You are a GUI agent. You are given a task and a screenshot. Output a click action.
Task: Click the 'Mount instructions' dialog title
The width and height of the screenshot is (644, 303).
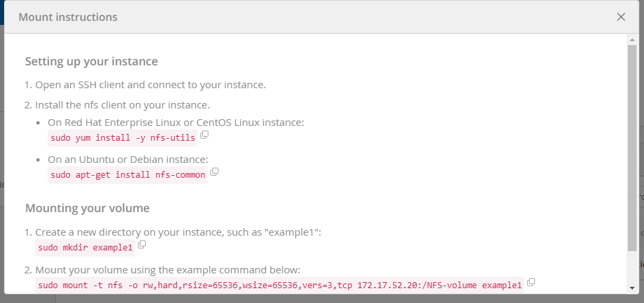68,17
